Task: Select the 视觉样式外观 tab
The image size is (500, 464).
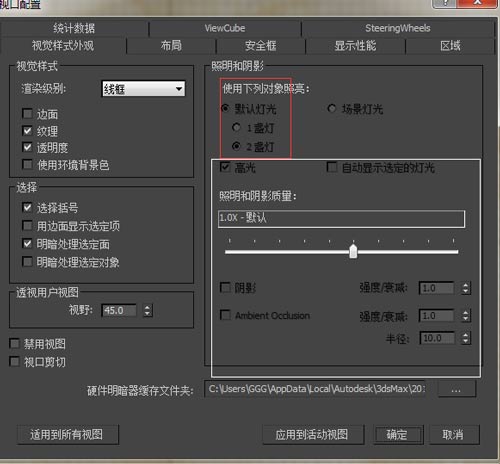Action: [63, 45]
